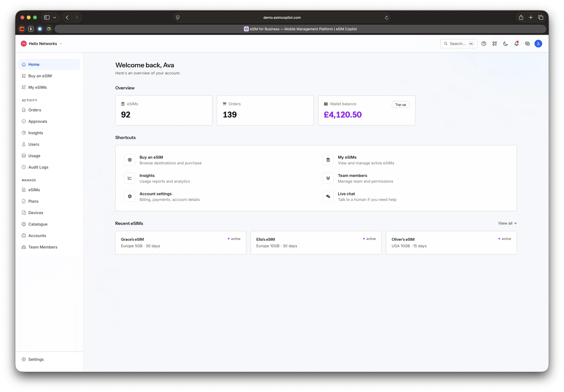Click the browser share icon
The image size is (564, 392).
[521, 17]
